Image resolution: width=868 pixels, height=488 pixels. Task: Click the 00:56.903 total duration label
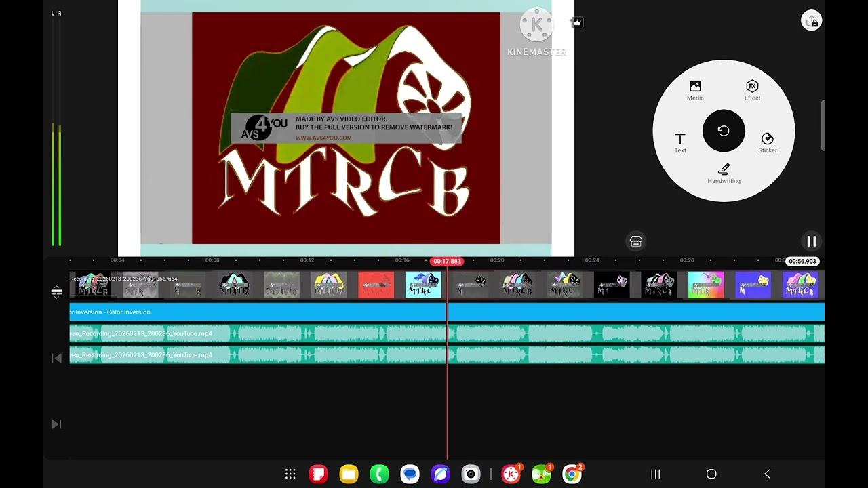tap(802, 261)
